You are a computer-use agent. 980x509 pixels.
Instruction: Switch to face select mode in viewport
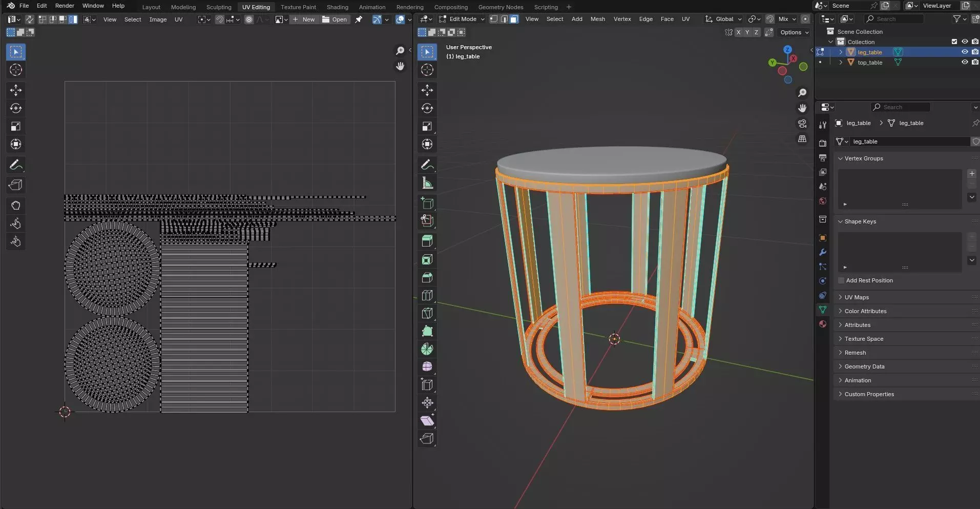(x=514, y=19)
